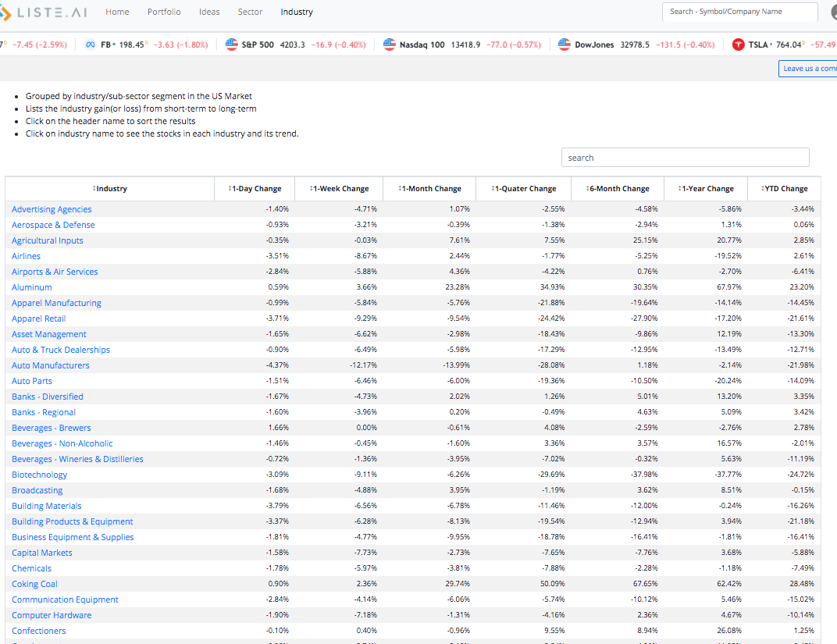The width and height of the screenshot is (837, 644).
Task: Open the Agricultural Inputs link
Action: (48, 240)
